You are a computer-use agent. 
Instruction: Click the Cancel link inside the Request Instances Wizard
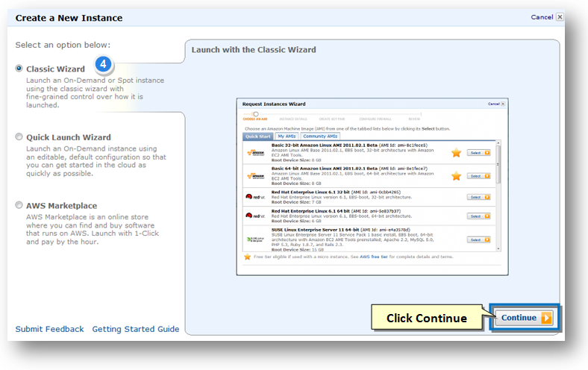(x=493, y=104)
